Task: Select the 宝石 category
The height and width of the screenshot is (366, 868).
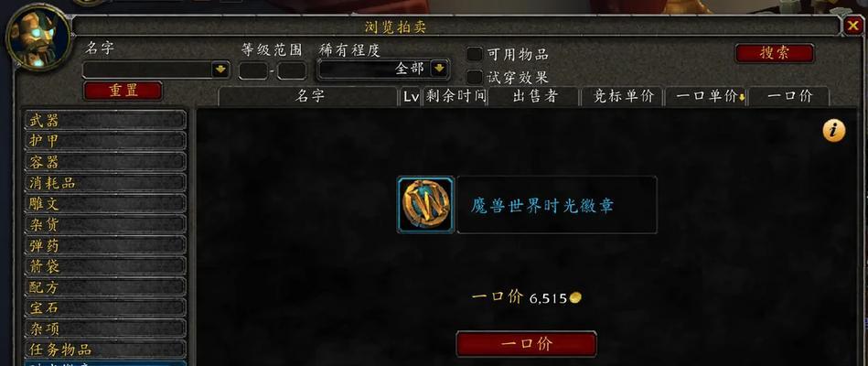Action: (x=105, y=307)
